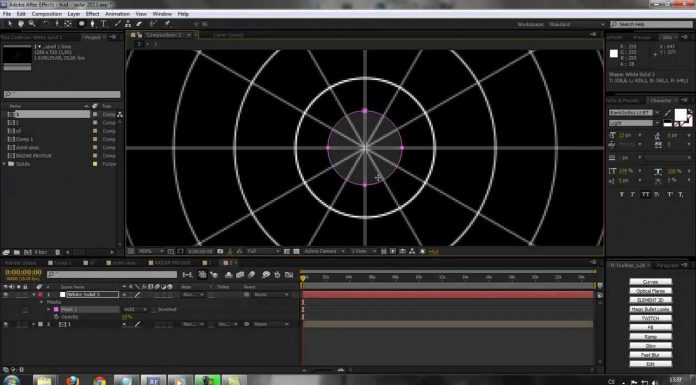Create a new folder in Project panel
This screenshot has width=696, height=385.
[x=16, y=252]
